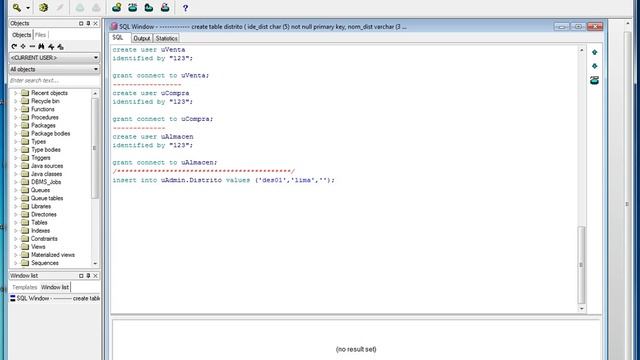Select the Libraries tree item

(41, 207)
